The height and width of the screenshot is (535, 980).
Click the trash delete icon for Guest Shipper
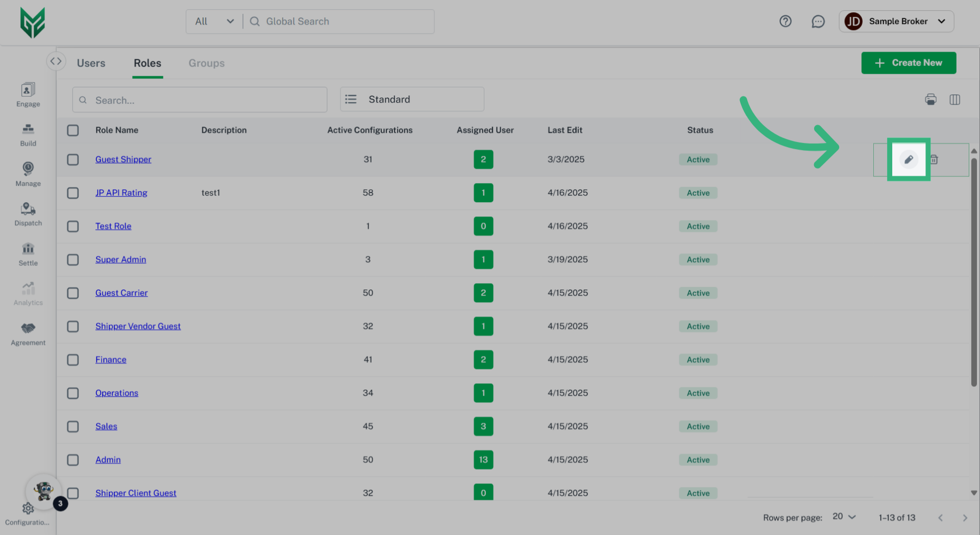934,160
